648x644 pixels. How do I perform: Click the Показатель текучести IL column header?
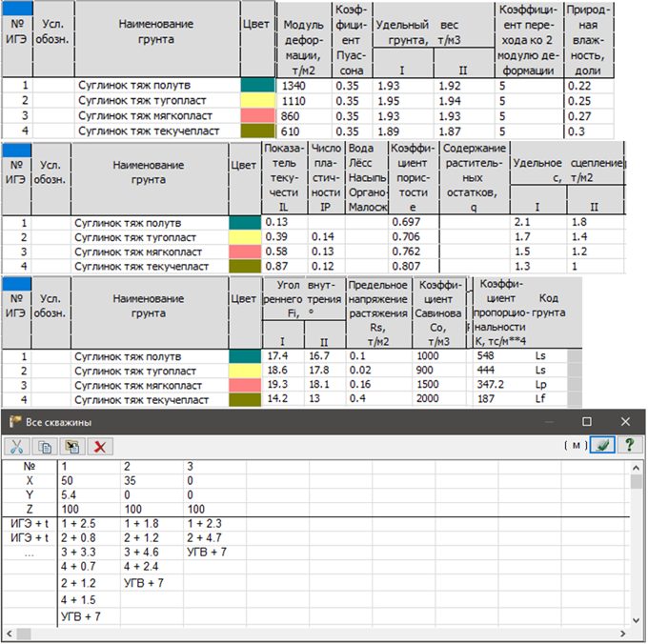[x=284, y=177]
